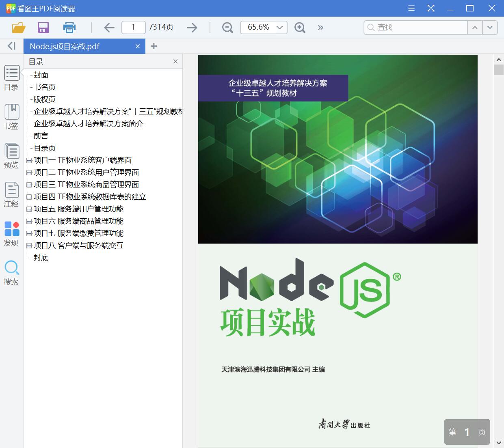Zoom out with minus magnifier
The height and width of the screenshot is (448, 504).
click(227, 28)
